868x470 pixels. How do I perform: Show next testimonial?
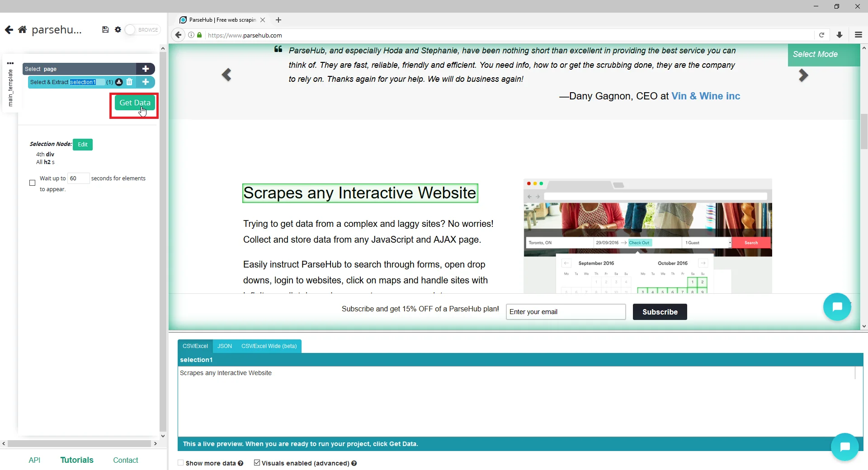pyautogui.click(x=803, y=75)
